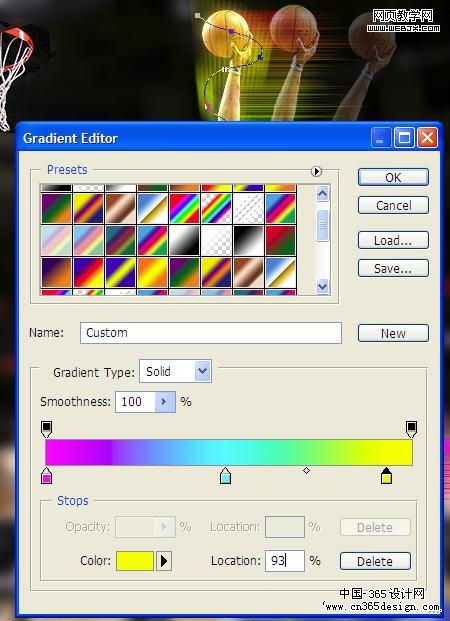Click the yellow Color swatch in Stops

(x=135, y=561)
